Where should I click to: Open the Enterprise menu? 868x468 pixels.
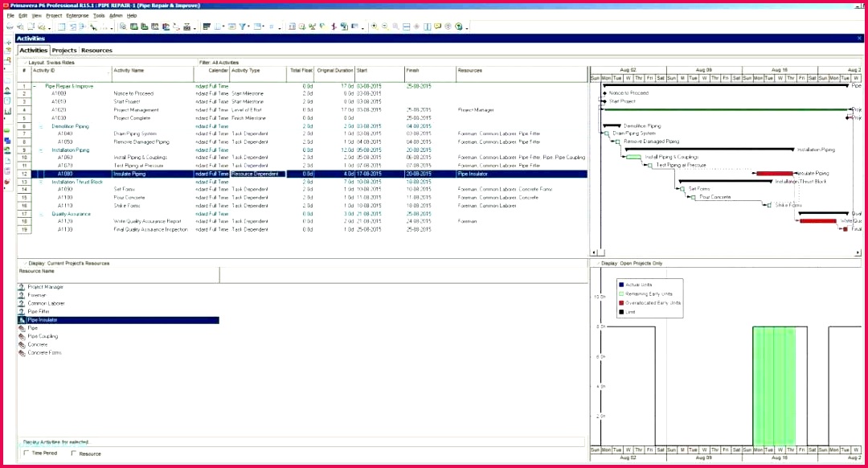point(77,15)
